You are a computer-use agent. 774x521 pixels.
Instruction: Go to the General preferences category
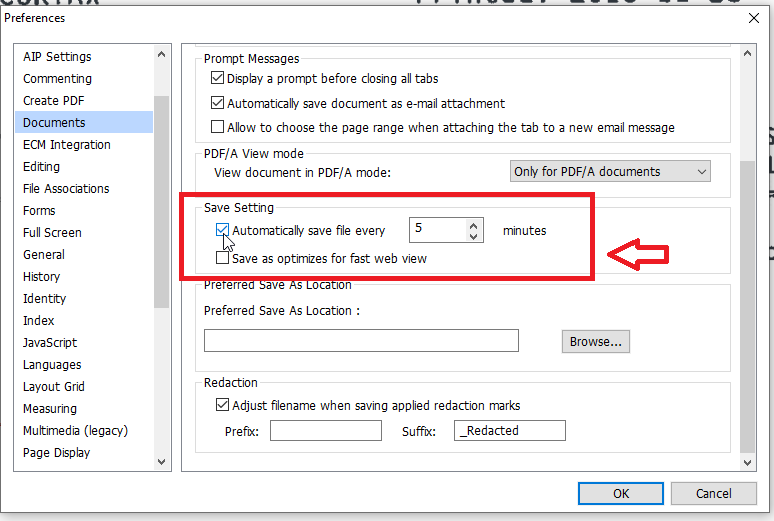[44, 255]
